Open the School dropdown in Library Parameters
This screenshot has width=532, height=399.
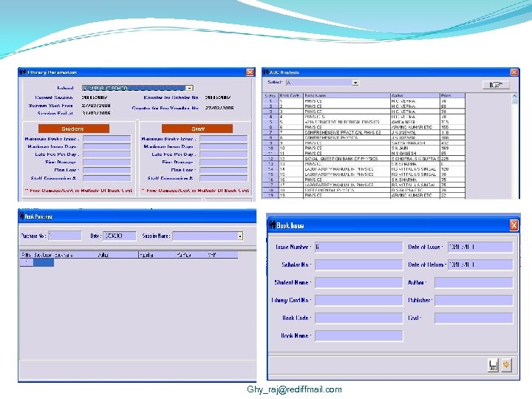click(x=189, y=88)
